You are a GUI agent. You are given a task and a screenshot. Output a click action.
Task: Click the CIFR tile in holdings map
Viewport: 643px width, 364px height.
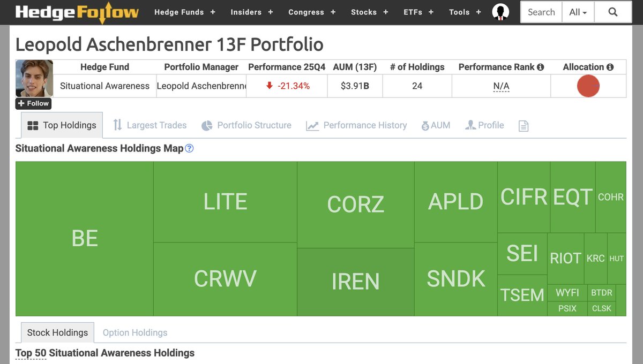524,197
